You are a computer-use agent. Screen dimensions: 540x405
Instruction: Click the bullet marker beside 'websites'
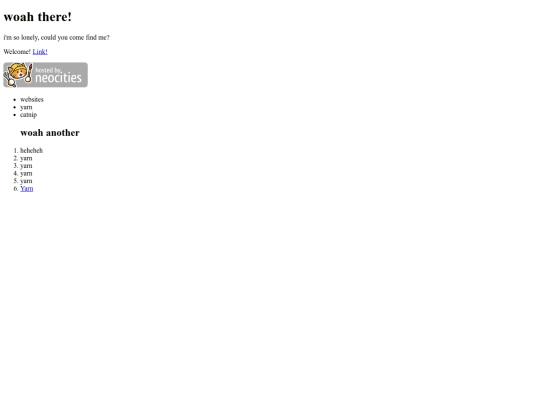[x=14, y=100]
